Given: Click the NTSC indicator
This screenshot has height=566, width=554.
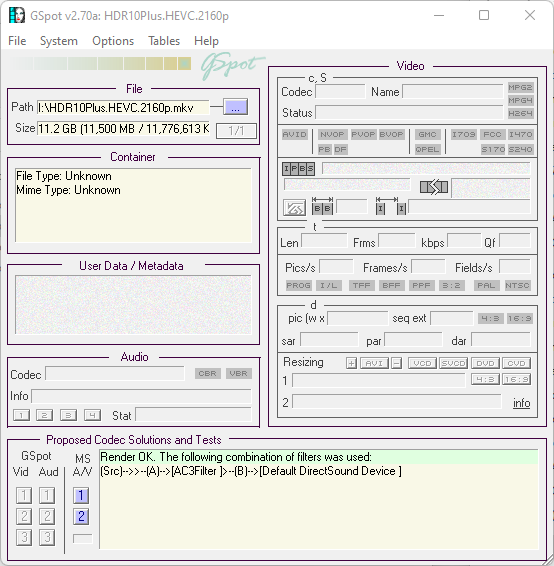Looking at the screenshot, I should coord(517,285).
